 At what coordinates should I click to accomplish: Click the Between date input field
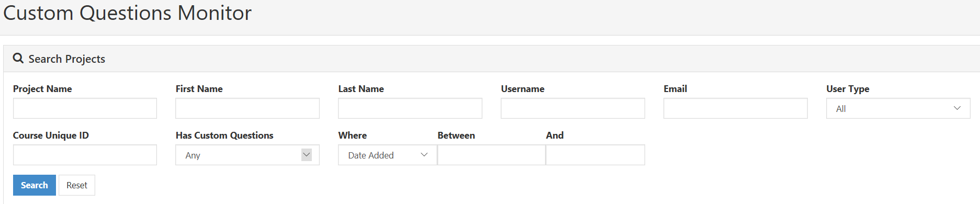[491, 155]
